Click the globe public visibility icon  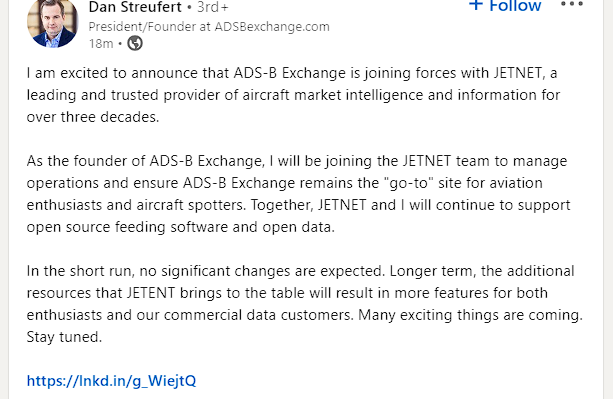click(x=135, y=43)
